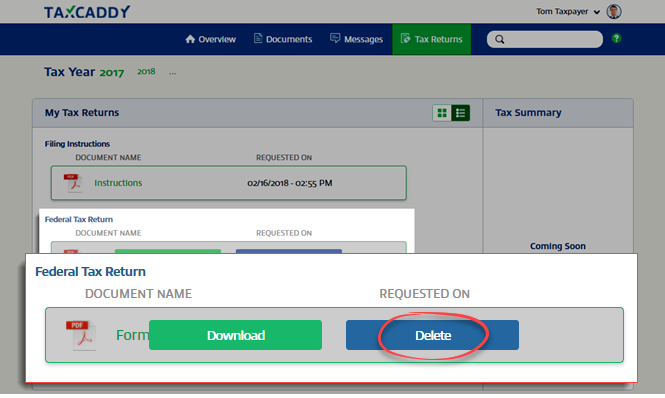Open the Messages tab
This screenshot has width=665, height=398.
[356, 39]
